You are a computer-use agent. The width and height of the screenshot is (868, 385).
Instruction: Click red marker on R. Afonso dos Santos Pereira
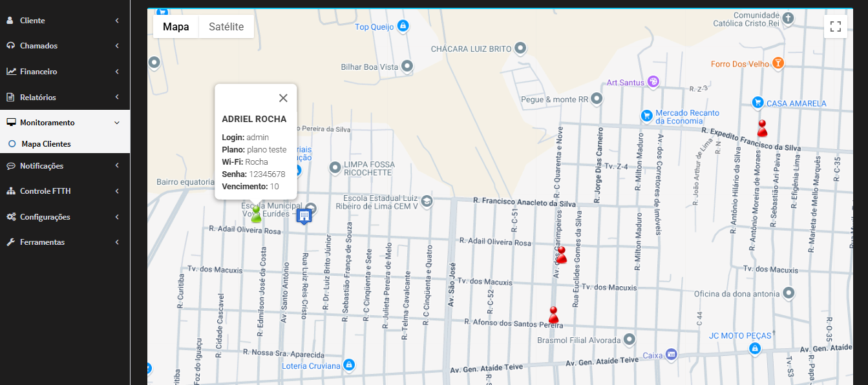pyautogui.click(x=553, y=315)
